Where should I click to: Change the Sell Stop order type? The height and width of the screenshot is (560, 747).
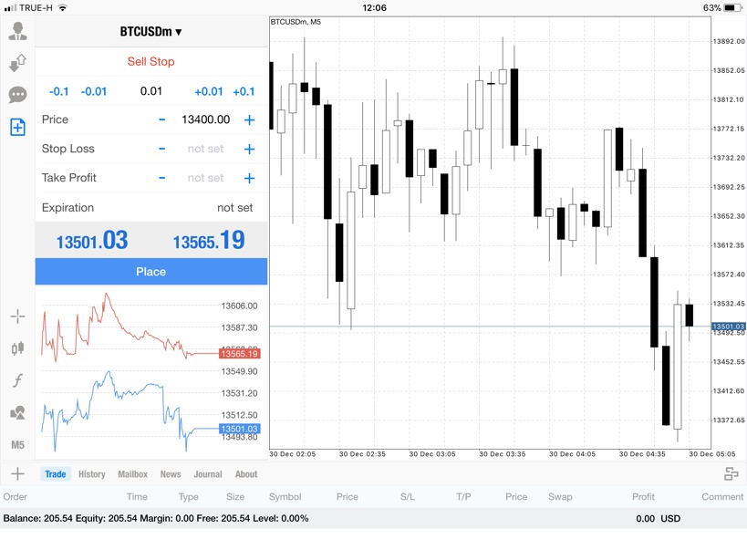pyautogui.click(x=150, y=62)
